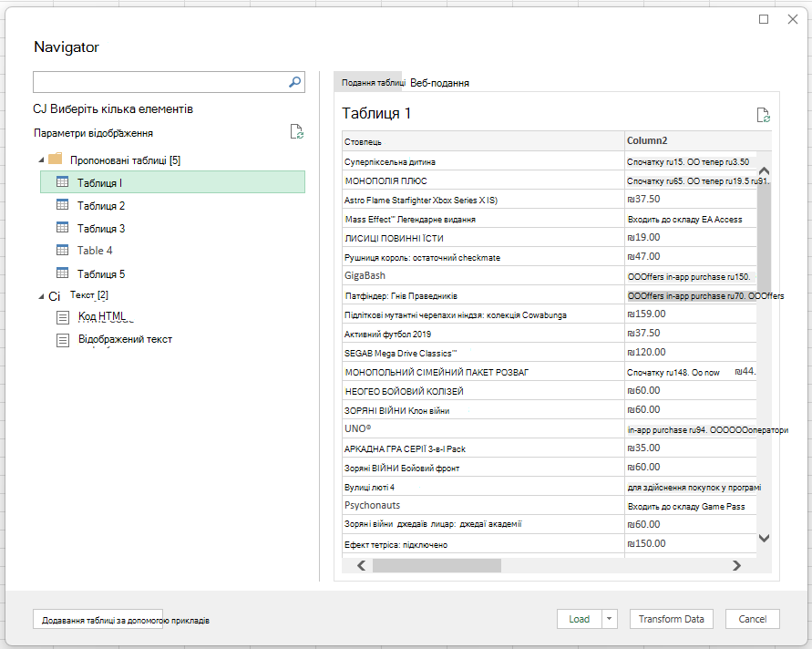The height and width of the screenshot is (649, 812).
Task: Click the Navigator search input field
Action: coord(160,82)
